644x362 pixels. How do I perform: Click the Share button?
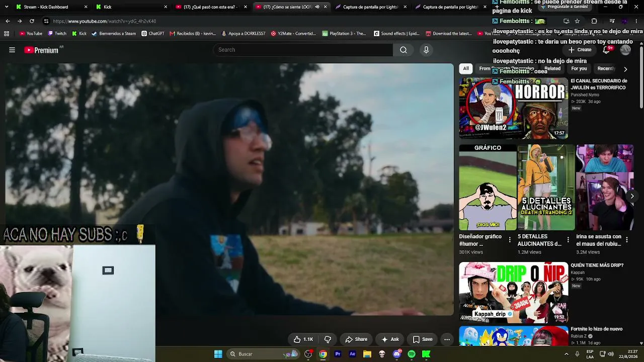point(356,339)
